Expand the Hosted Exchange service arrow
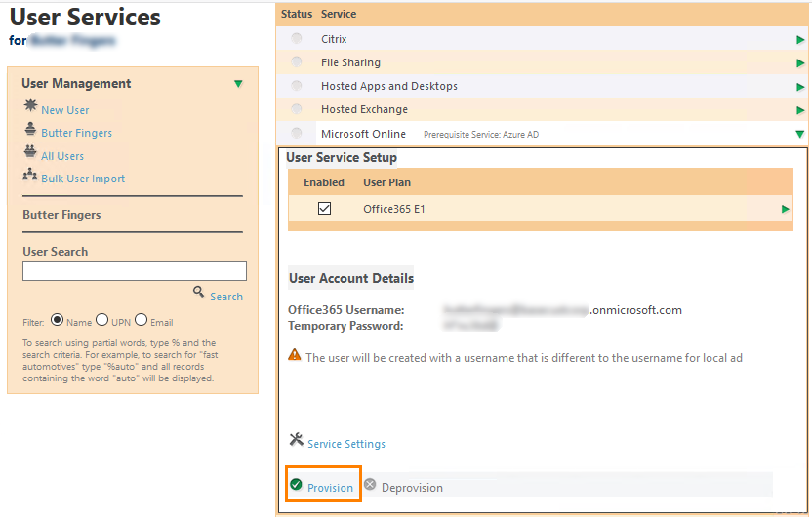This screenshot has width=812, height=517. (x=800, y=110)
